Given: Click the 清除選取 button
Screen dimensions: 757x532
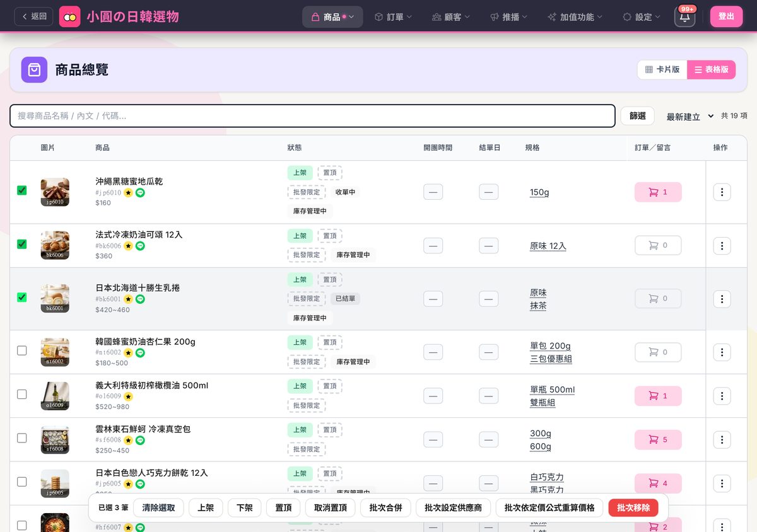Looking at the screenshot, I should click(158, 507).
